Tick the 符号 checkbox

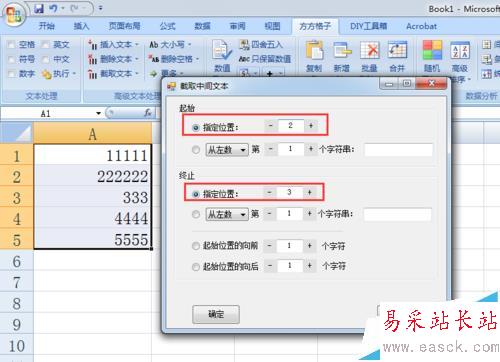pos(11,59)
